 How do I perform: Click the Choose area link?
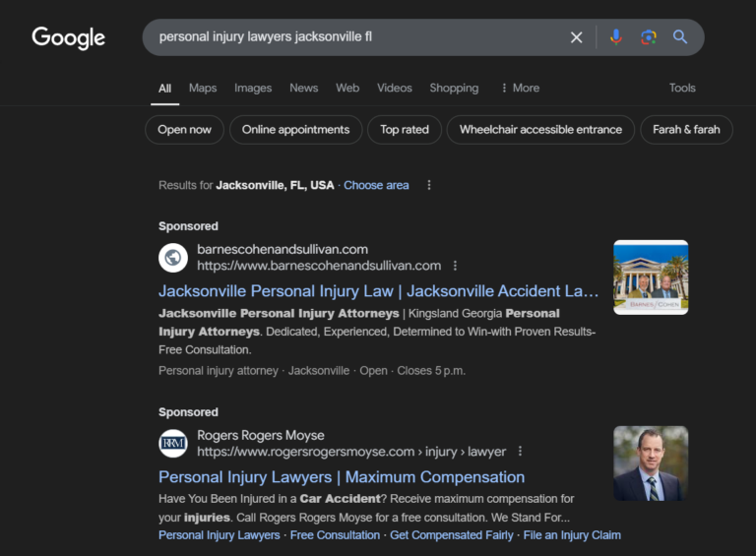[376, 185]
